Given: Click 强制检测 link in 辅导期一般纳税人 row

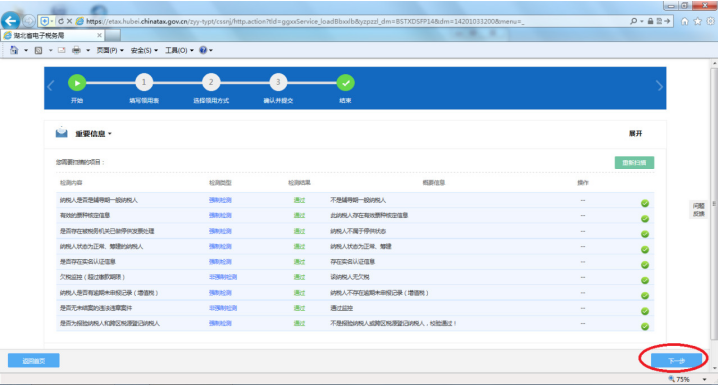Looking at the screenshot, I should [x=220, y=200].
